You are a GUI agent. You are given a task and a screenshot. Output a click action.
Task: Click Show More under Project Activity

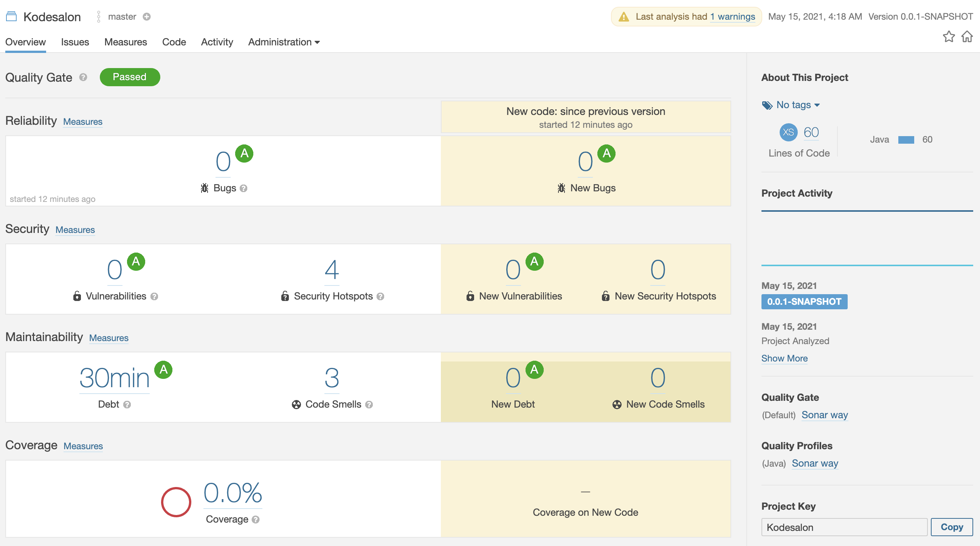(x=785, y=358)
